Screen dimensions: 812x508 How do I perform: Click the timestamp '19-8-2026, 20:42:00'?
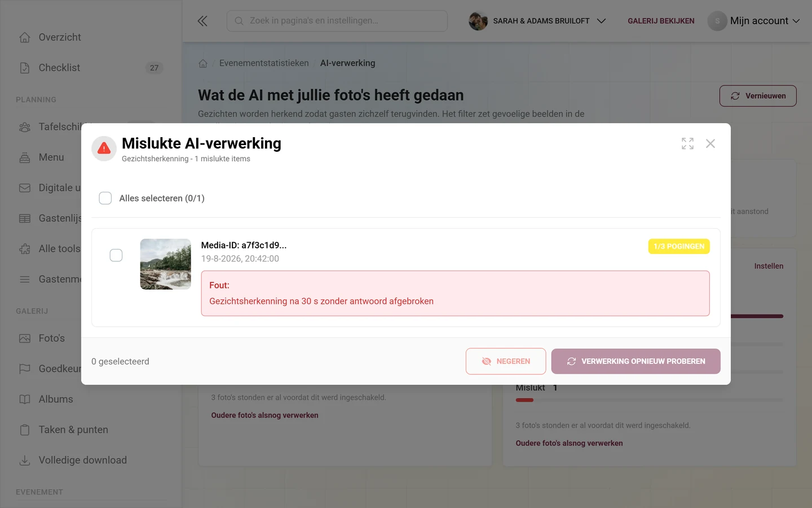pos(240,259)
